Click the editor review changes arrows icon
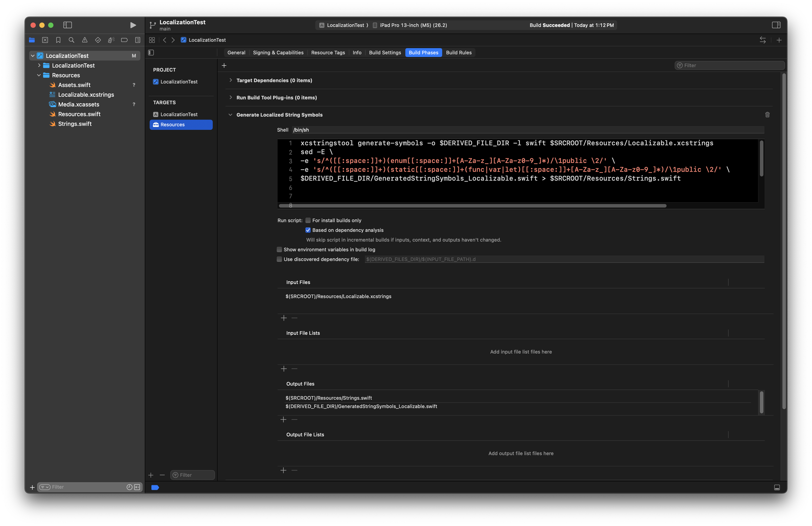812x526 pixels. point(763,40)
